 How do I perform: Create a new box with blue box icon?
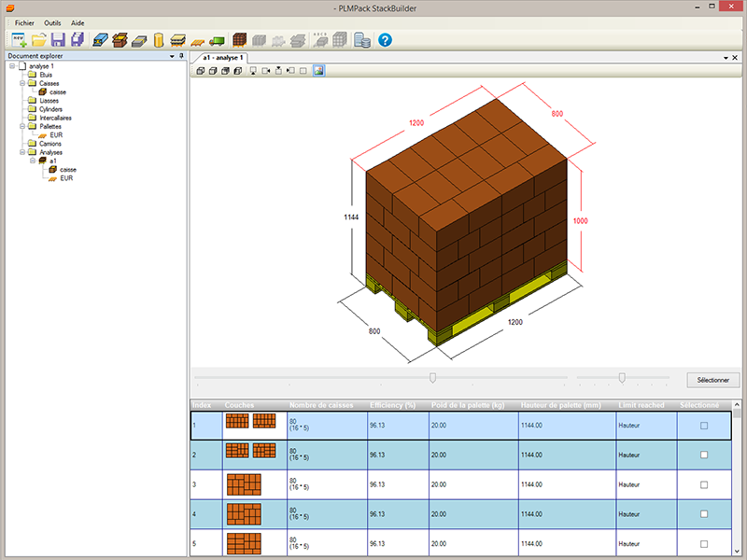[101, 40]
